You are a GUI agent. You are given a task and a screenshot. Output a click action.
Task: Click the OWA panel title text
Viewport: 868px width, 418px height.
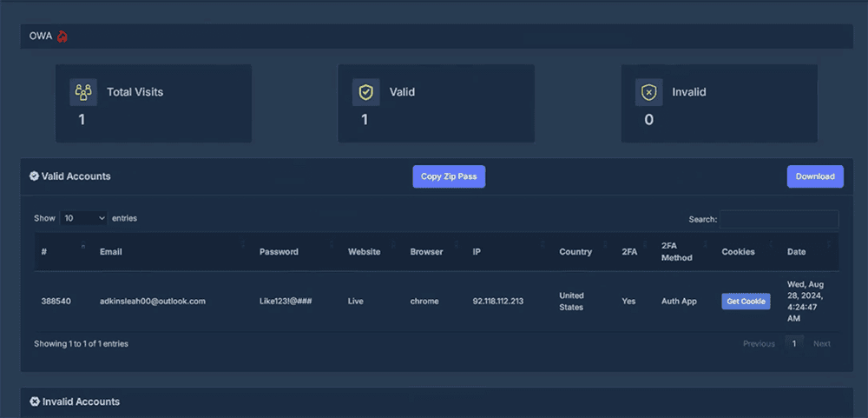pos(41,36)
